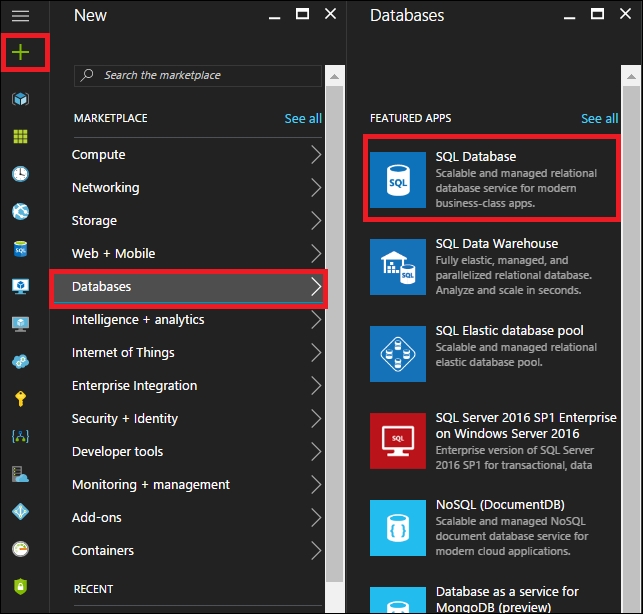Viewport: 643px width, 614px height.
Task: Click the New blade scrollbar up arrow
Action: (334, 76)
